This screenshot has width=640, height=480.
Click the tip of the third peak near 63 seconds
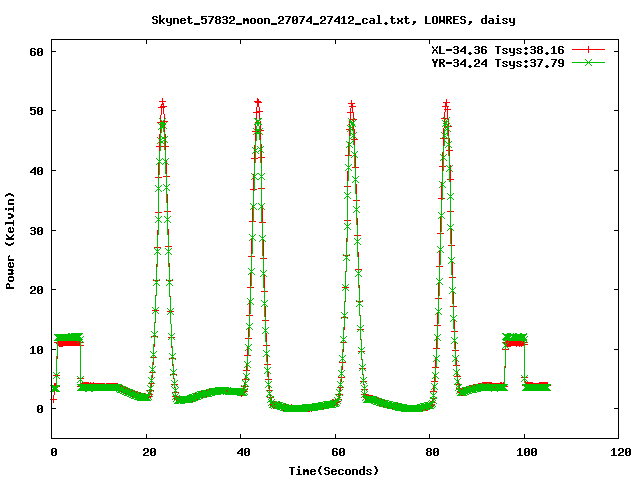(352, 104)
